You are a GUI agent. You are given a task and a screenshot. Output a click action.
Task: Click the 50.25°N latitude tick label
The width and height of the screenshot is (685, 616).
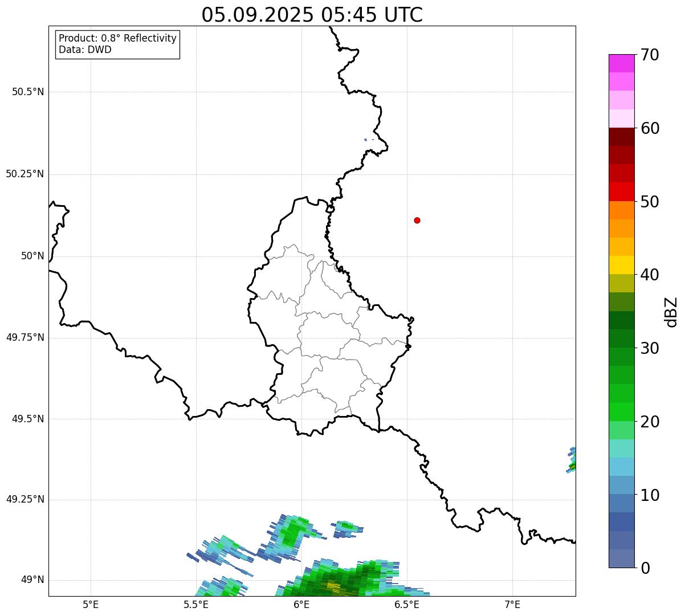[25, 174]
